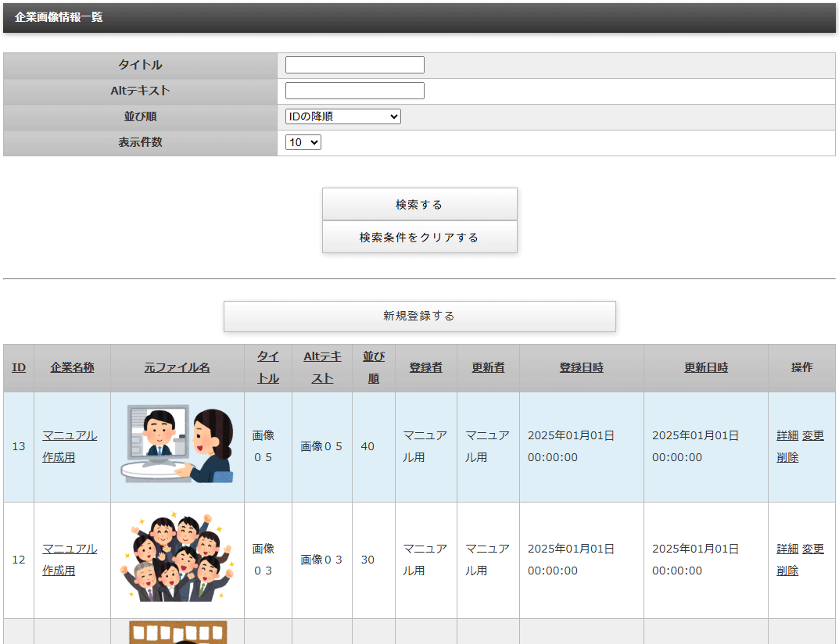Screen dimensions: 839x644
Task: Open 詳細 for record ID 13
Action: (785, 435)
